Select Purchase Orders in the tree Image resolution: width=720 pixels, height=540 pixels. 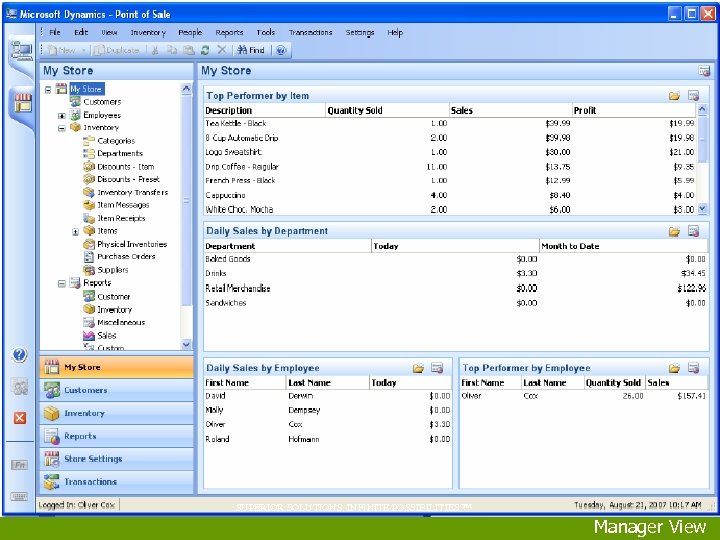coord(126,257)
